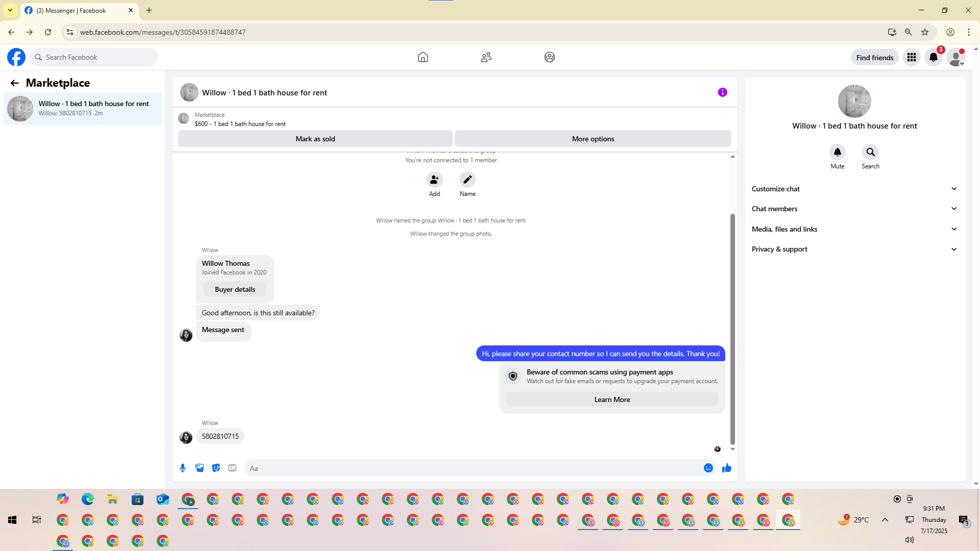Screen dimensions: 980x551
Task: Expand the Customize chat section
Action: tap(854, 189)
